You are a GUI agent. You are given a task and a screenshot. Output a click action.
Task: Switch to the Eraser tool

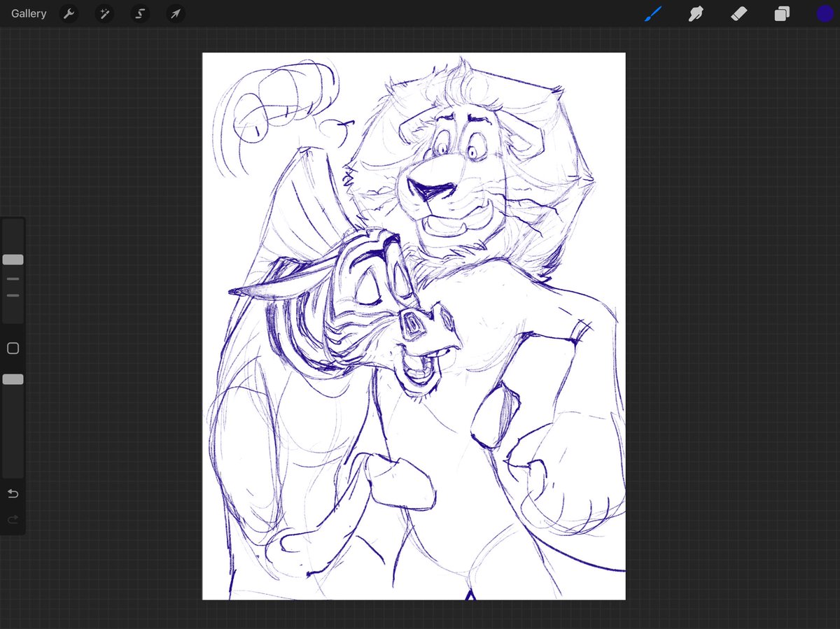click(738, 13)
